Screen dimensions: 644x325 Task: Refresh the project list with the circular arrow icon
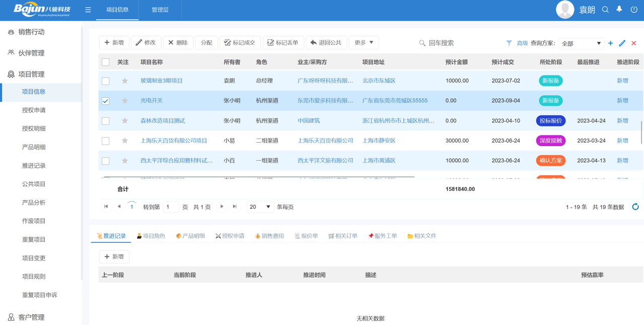[635, 206]
